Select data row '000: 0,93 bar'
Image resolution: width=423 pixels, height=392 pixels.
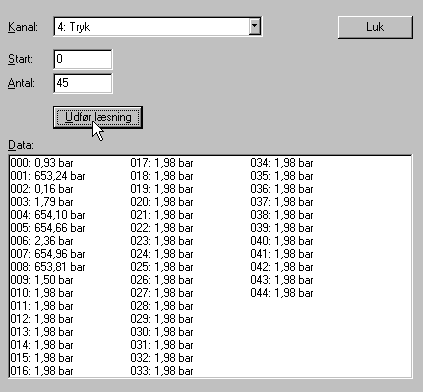[42, 163]
